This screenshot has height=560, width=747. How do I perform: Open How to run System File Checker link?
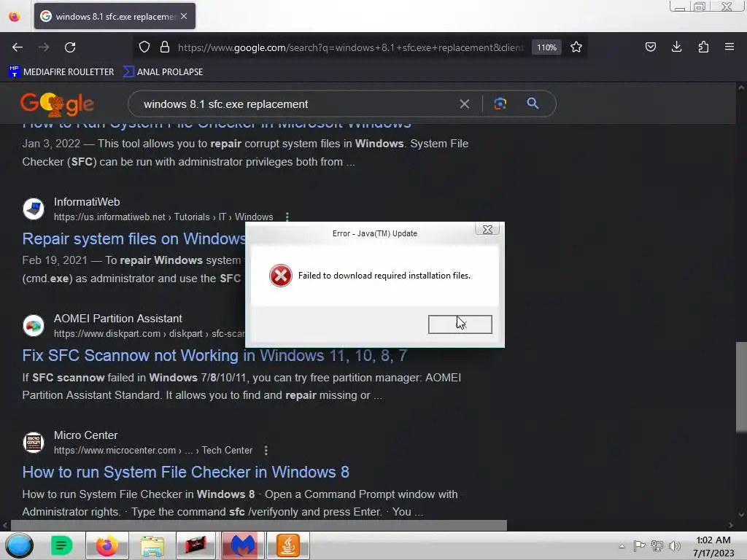[186, 472]
